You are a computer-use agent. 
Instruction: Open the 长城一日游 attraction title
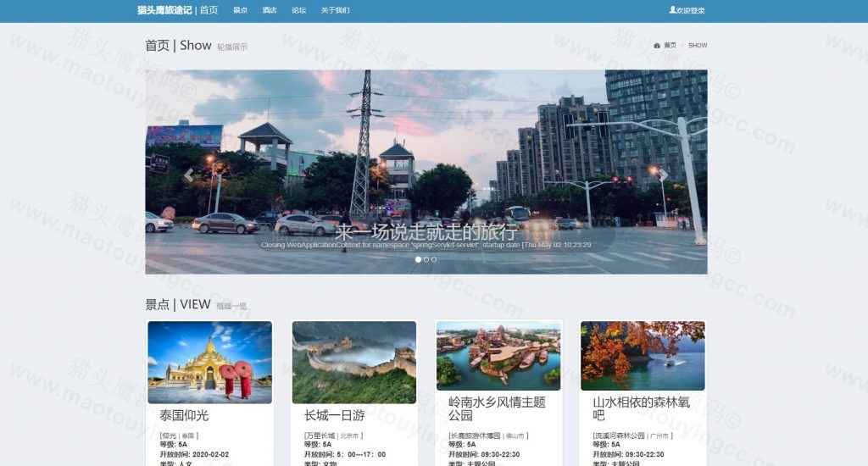point(334,415)
